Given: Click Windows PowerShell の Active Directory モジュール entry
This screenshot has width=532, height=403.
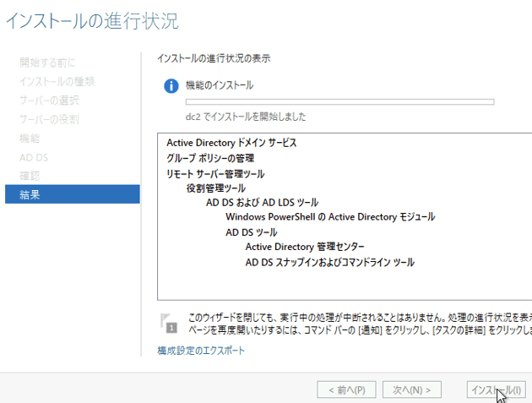Looking at the screenshot, I should tap(330, 216).
